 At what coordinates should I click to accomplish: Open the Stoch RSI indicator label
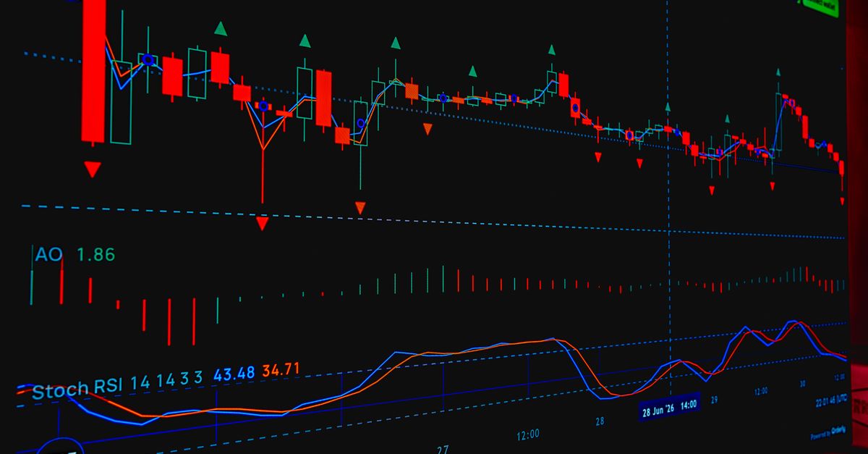coord(79,390)
